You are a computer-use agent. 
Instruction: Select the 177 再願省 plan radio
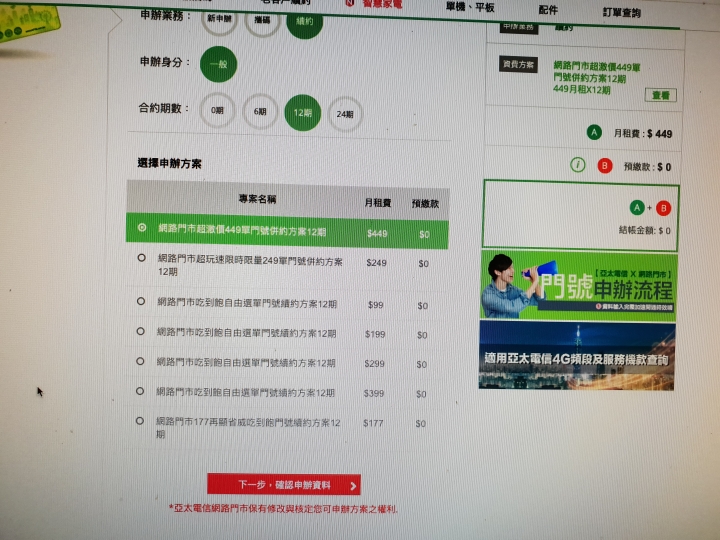click(140, 421)
